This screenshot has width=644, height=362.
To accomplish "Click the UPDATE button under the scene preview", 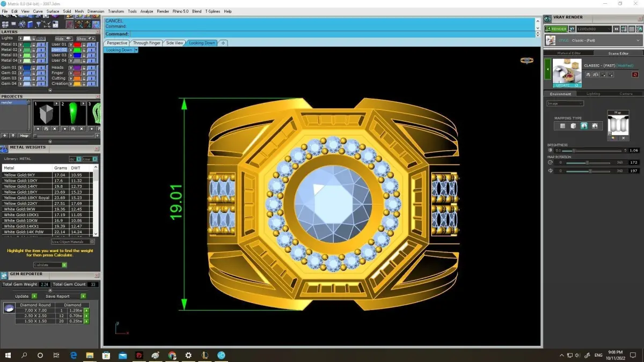I will pyautogui.click(x=567, y=85).
